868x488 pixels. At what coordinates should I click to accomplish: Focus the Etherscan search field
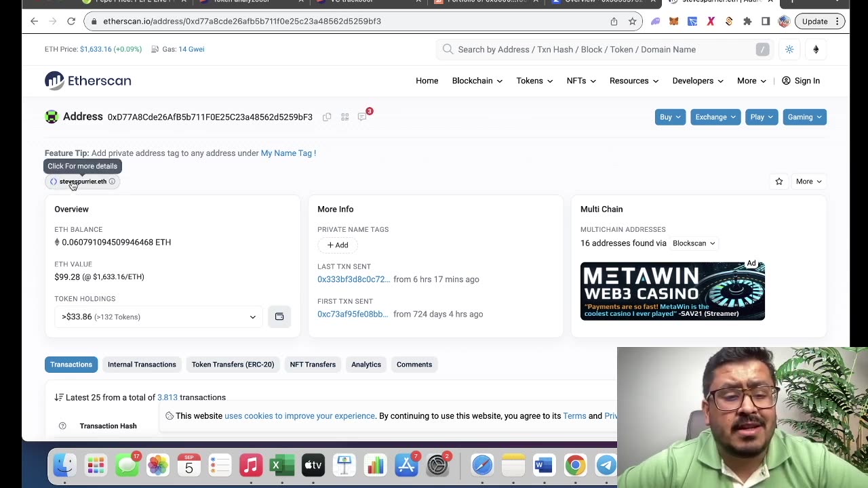605,49
